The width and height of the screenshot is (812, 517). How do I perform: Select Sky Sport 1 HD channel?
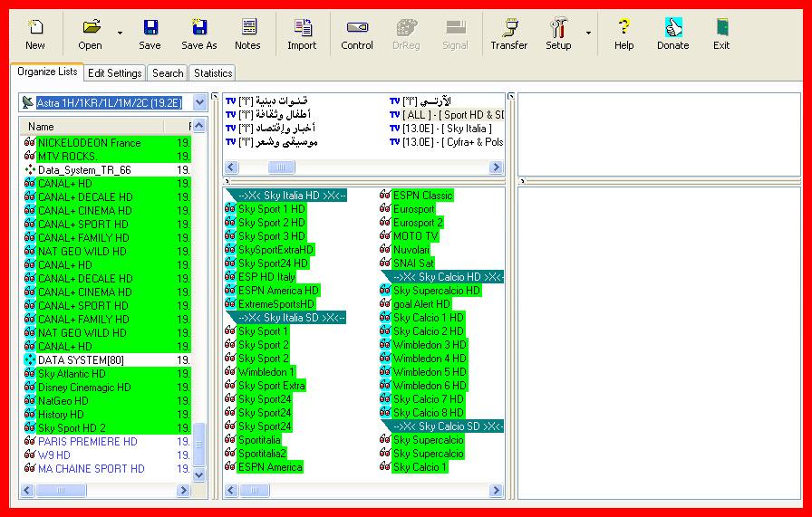pyautogui.click(x=266, y=209)
